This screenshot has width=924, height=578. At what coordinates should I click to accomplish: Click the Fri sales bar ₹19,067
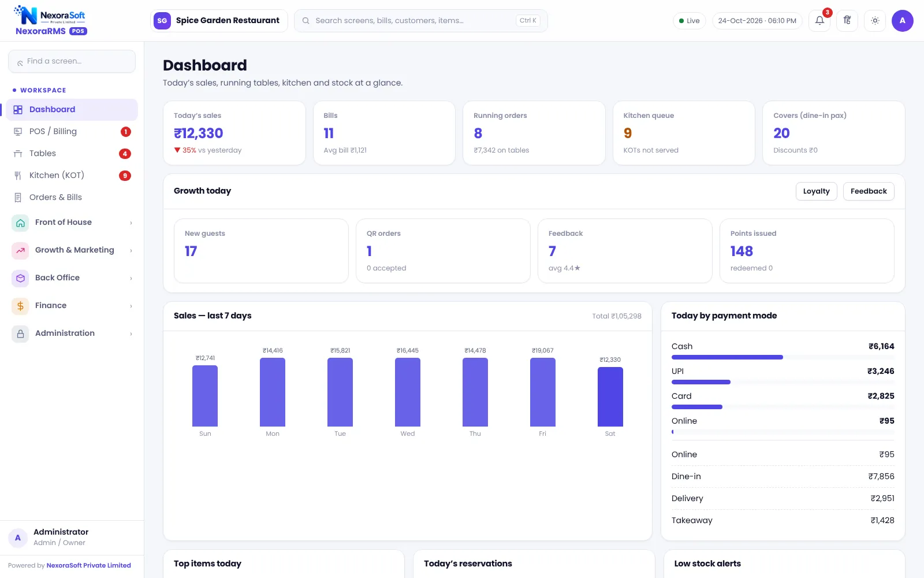[542, 392]
